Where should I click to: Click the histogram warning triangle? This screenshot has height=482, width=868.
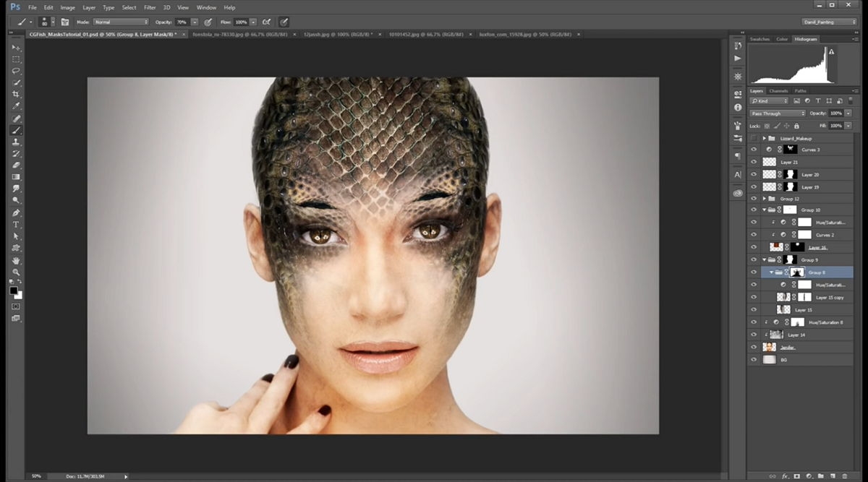(832, 52)
